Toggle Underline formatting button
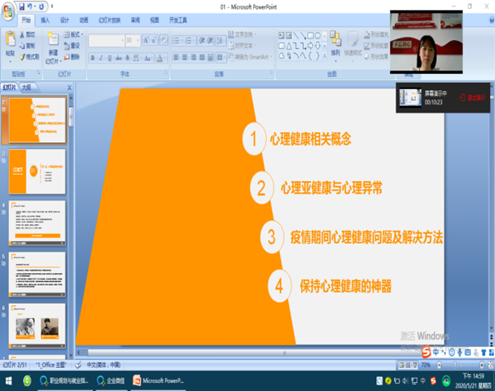 tap(110, 58)
